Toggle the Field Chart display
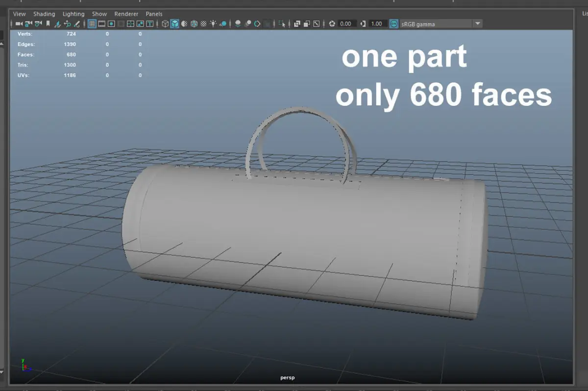Viewport: 588px width, 391px height. (130, 24)
